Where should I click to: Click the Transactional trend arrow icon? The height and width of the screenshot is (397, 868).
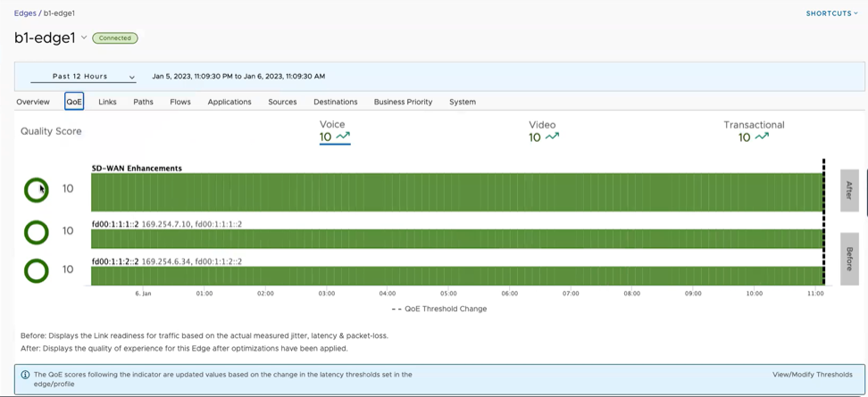click(x=762, y=136)
